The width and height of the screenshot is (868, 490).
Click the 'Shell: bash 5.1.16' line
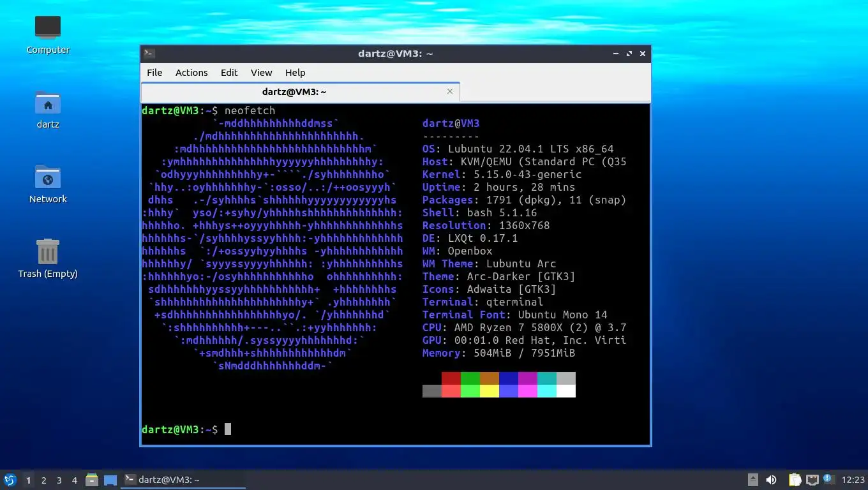(x=479, y=212)
